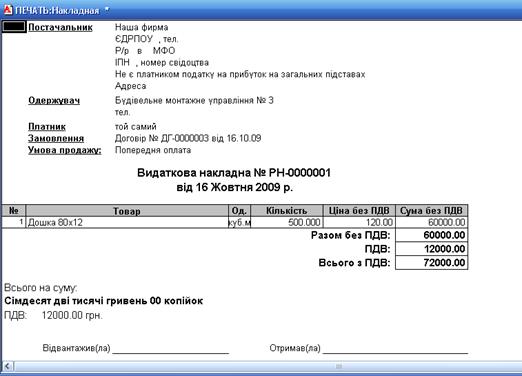Screen dimensions: 522x376
Task: Click the print window icon in title bar
Action: point(7,10)
